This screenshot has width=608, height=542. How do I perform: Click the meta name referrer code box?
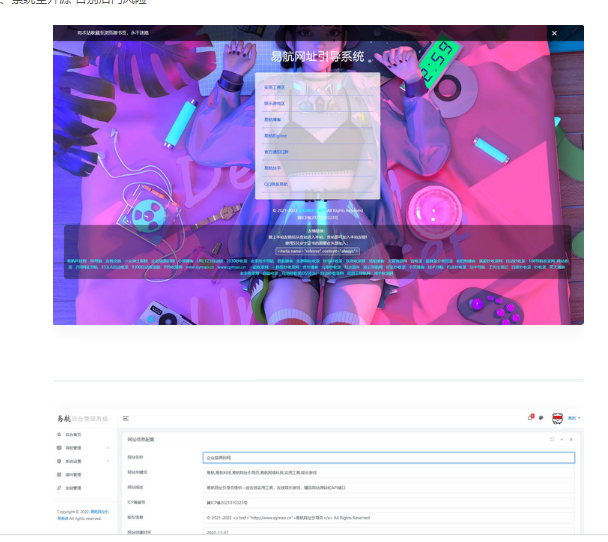(x=318, y=251)
